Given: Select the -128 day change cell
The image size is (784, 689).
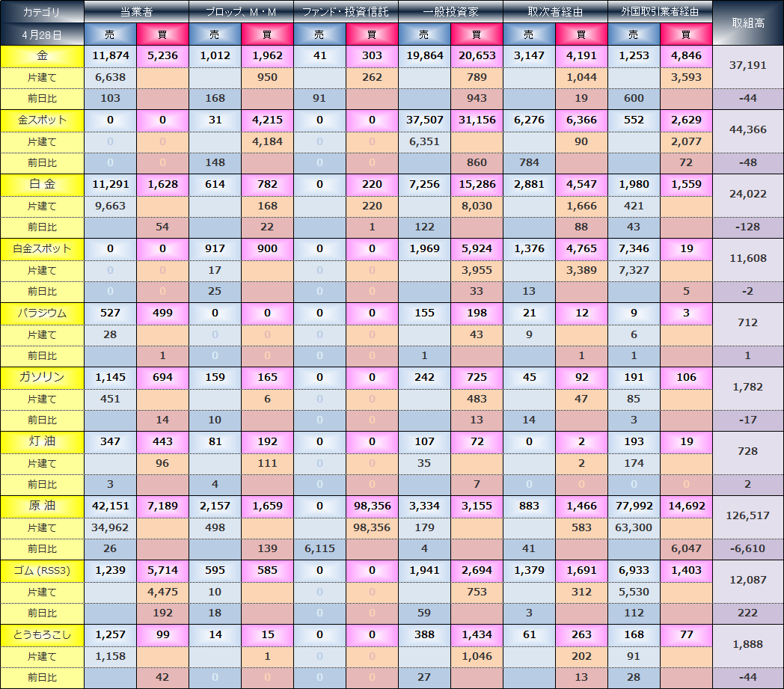Looking at the screenshot, I should coord(748,227).
